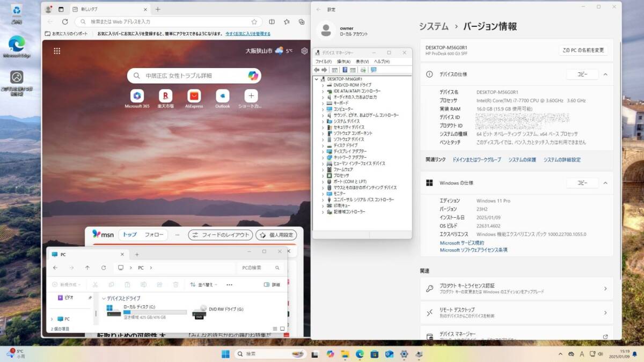The width and height of the screenshot is (644, 362).
Task: Select the トップ tab in msn feed
Action: (129, 234)
